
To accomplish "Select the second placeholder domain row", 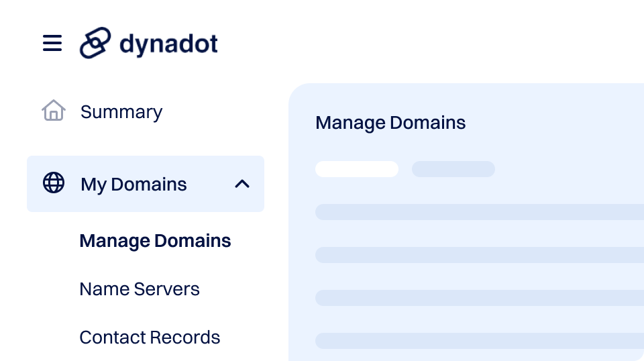I will coord(479,255).
